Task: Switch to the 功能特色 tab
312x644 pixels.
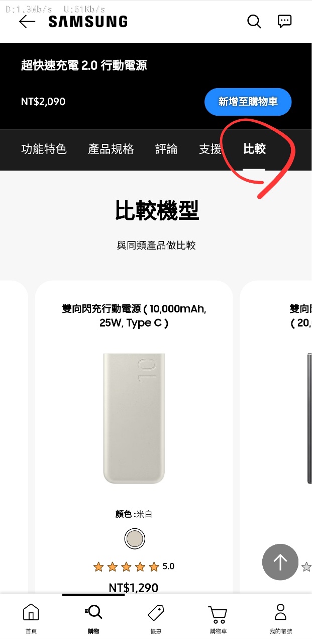Action: tap(44, 149)
